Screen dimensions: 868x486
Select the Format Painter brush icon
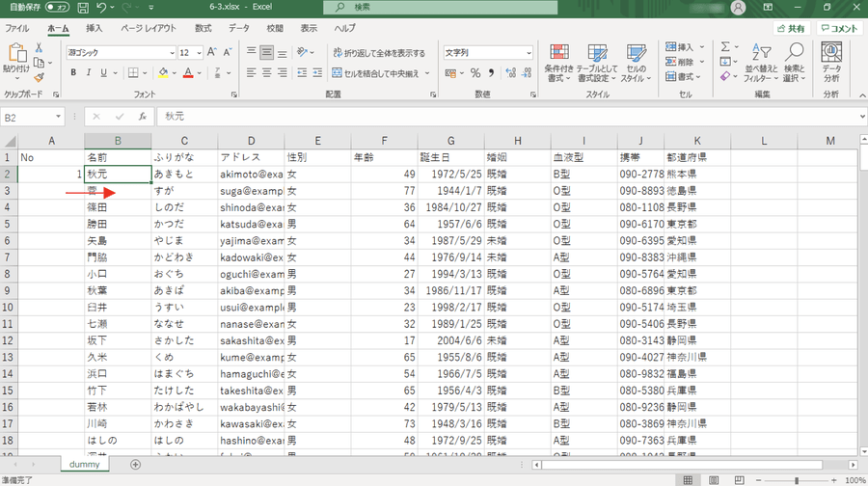tap(40, 77)
